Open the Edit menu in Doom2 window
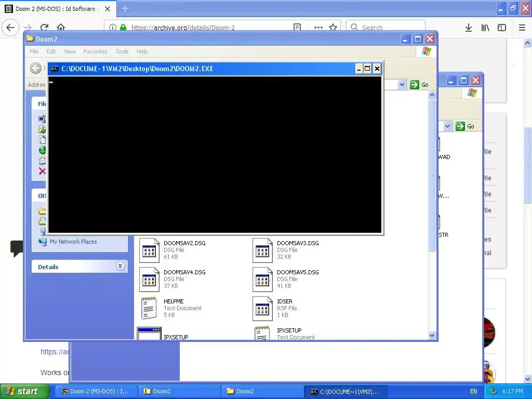Screen dimensions: 532x399 51,51
